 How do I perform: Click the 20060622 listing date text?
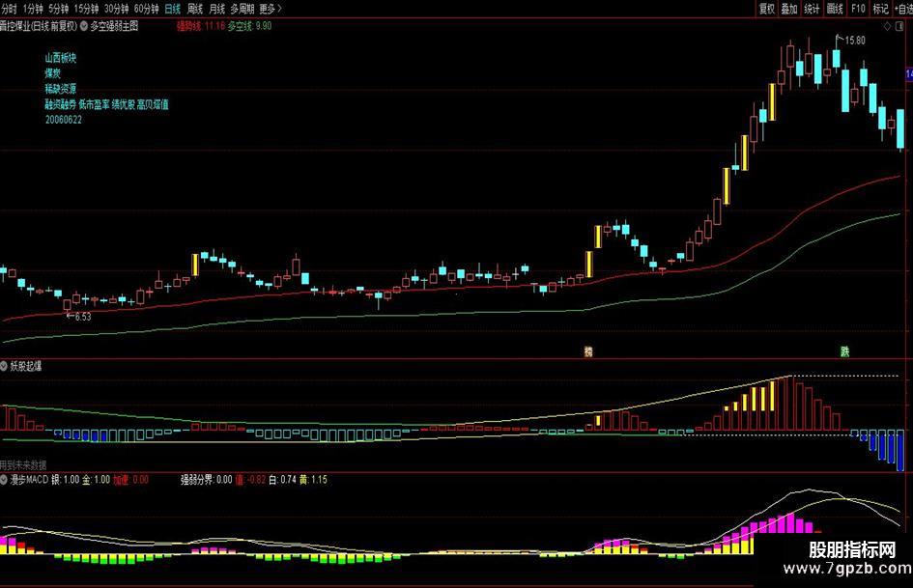[64, 120]
